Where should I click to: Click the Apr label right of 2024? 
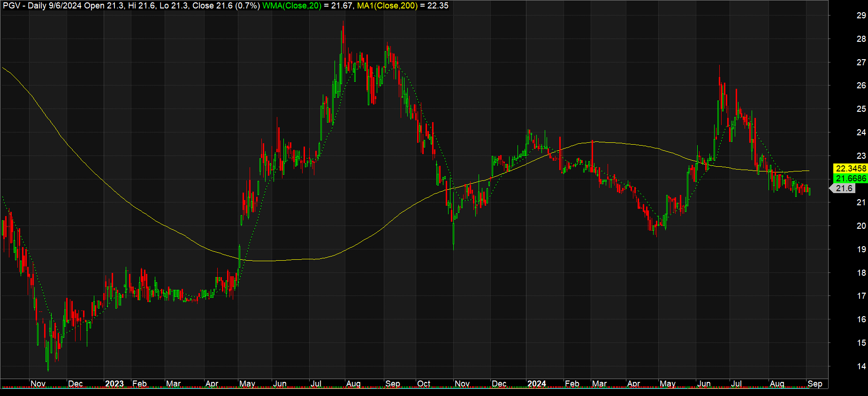(x=633, y=383)
